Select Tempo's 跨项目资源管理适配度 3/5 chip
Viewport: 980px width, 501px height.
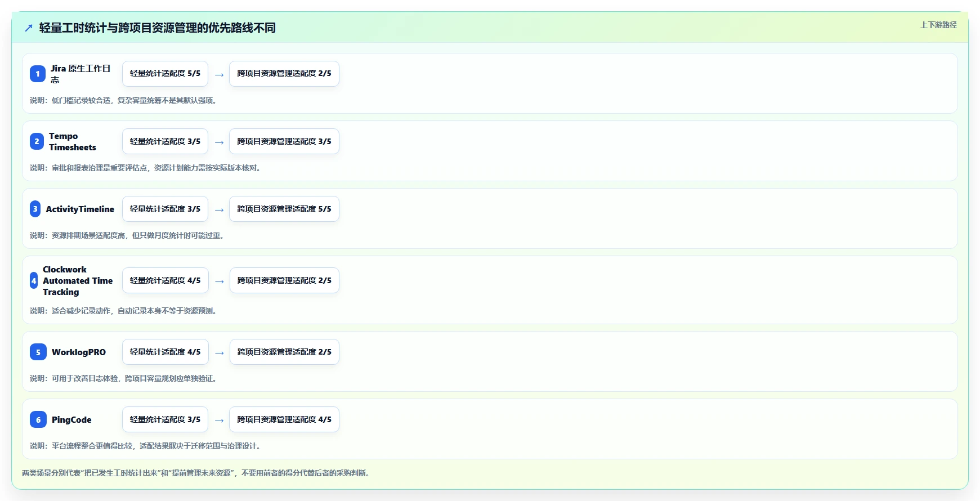[x=284, y=141]
